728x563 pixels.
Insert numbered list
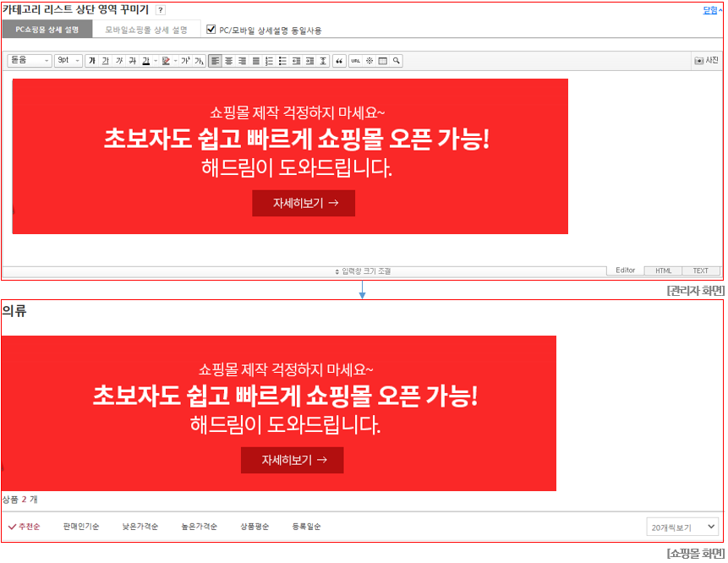(x=269, y=61)
